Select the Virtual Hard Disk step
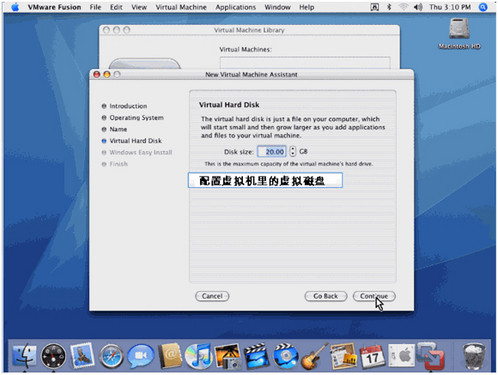 coord(132,141)
